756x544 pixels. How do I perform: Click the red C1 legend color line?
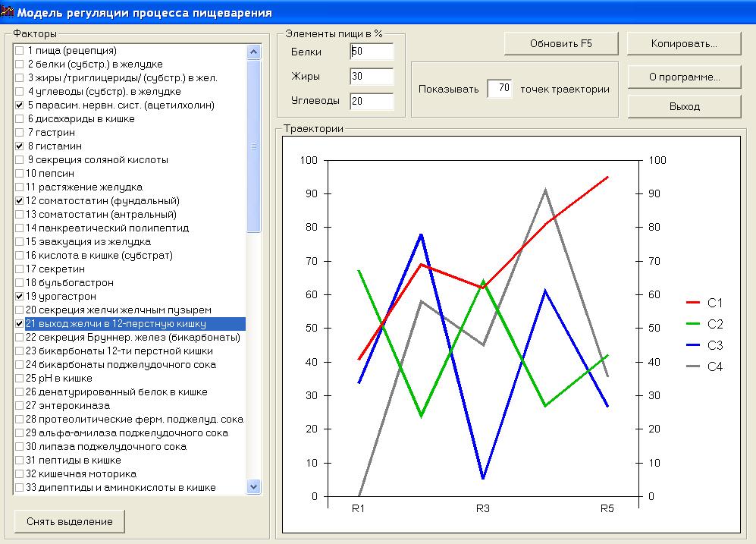[693, 303]
